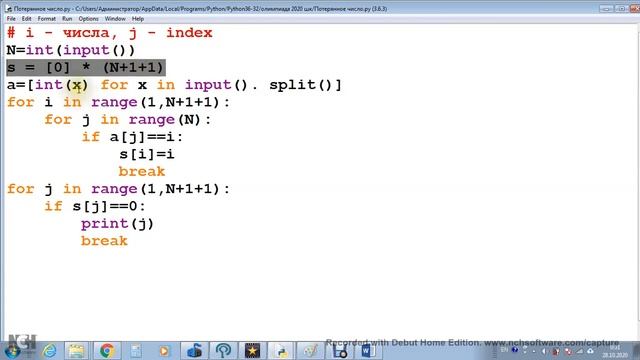Screen dimensions: 640x360
Task: Open the media player taskbar icon
Action: 164,351
